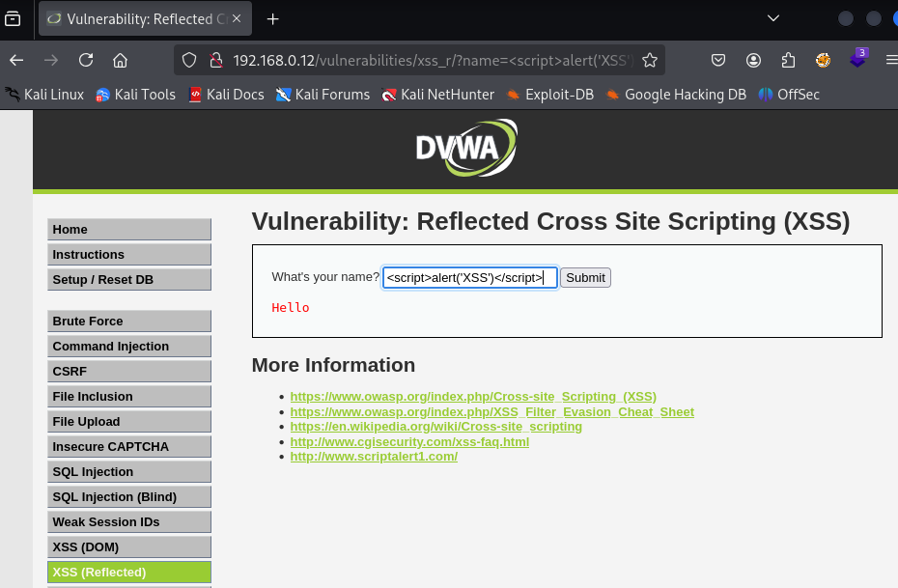This screenshot has height=588, width=898.
Task: Click the red Hello output text
Action: (x=291, y=308)
